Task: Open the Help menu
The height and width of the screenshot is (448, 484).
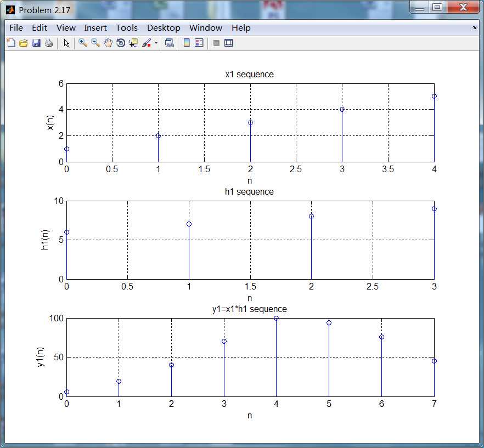Action: click(x=241, y=28)
